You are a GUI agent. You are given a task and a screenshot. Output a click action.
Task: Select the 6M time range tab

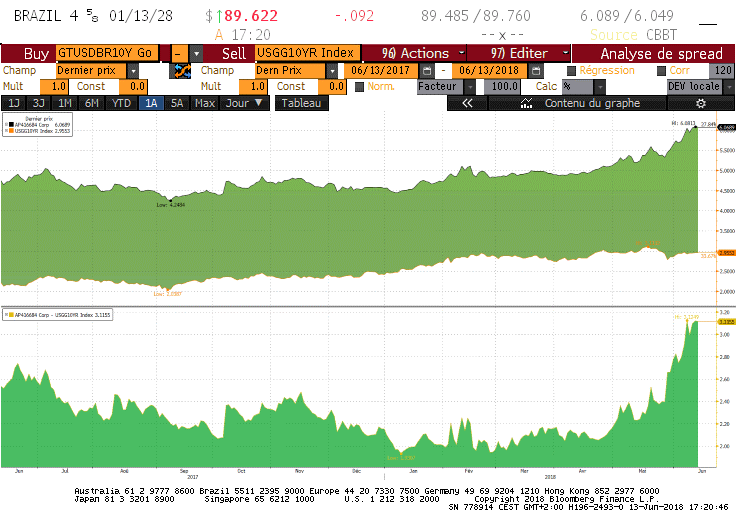(x=92, y=103)
